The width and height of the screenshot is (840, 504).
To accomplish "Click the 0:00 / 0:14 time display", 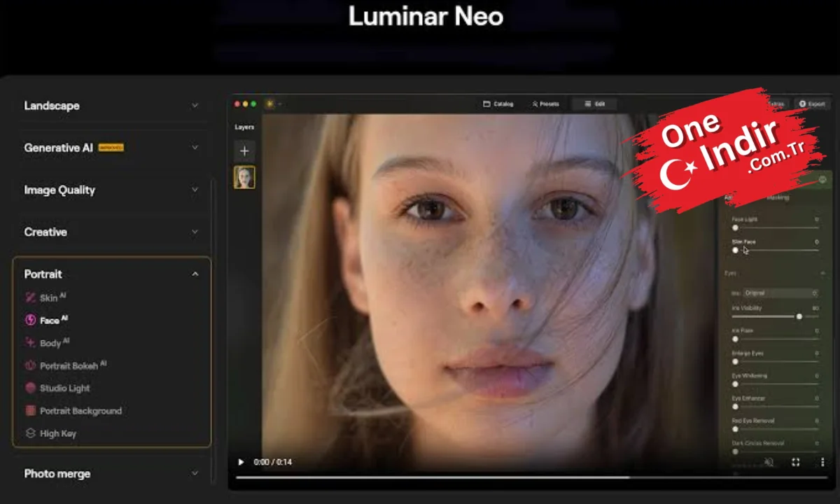I will point(273,462).
